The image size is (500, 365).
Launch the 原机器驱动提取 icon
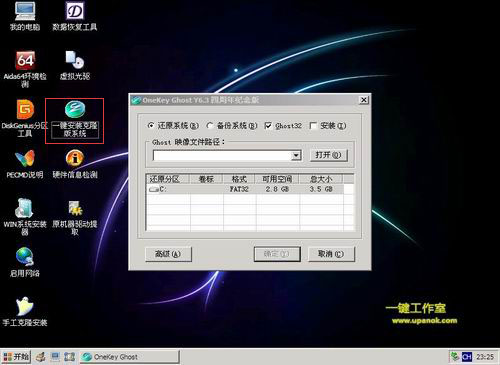75,217
